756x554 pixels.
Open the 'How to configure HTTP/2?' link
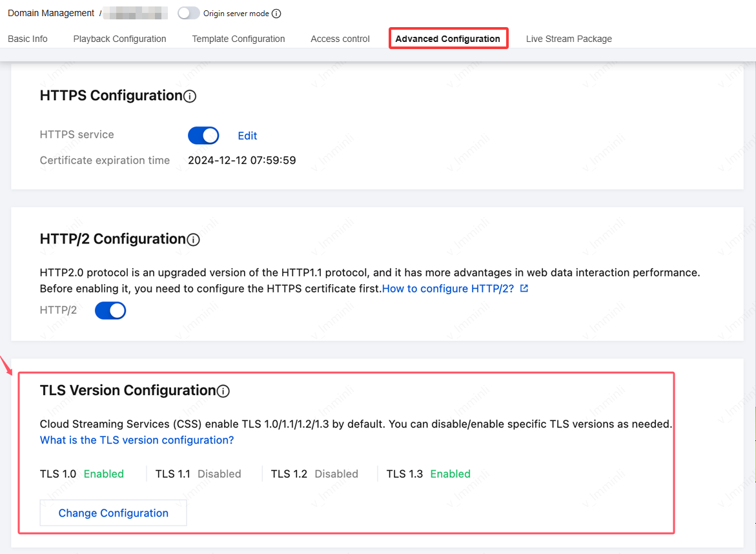coord(448,289)
